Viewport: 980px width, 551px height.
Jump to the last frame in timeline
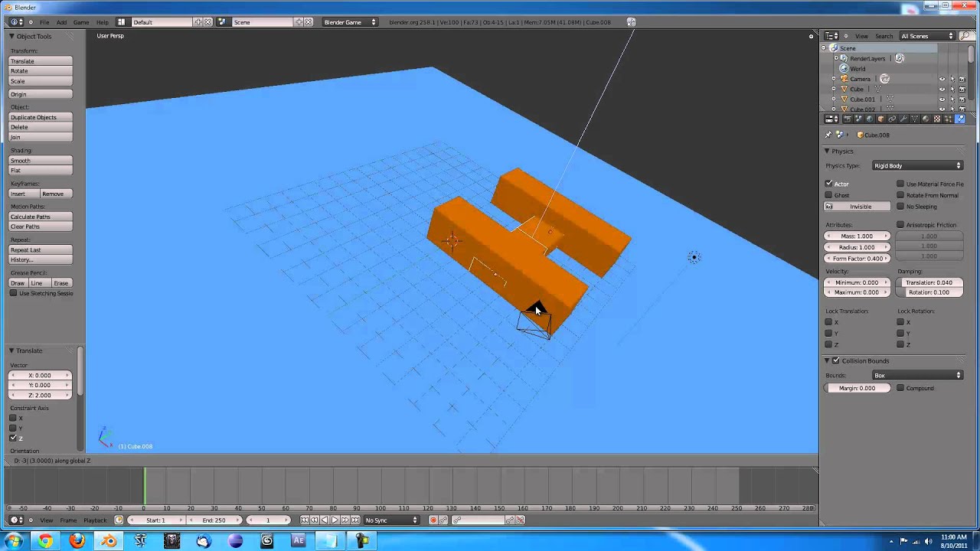tap(355, 520)
